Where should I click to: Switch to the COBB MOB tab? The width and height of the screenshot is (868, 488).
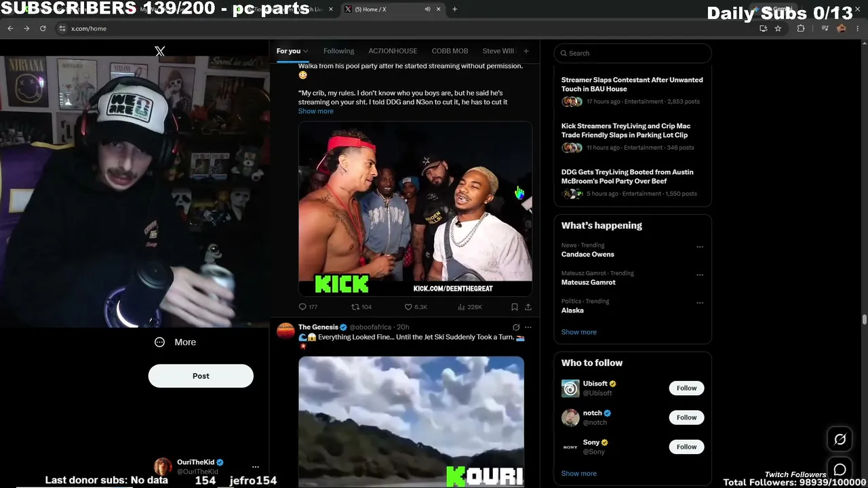click(450, 51)
